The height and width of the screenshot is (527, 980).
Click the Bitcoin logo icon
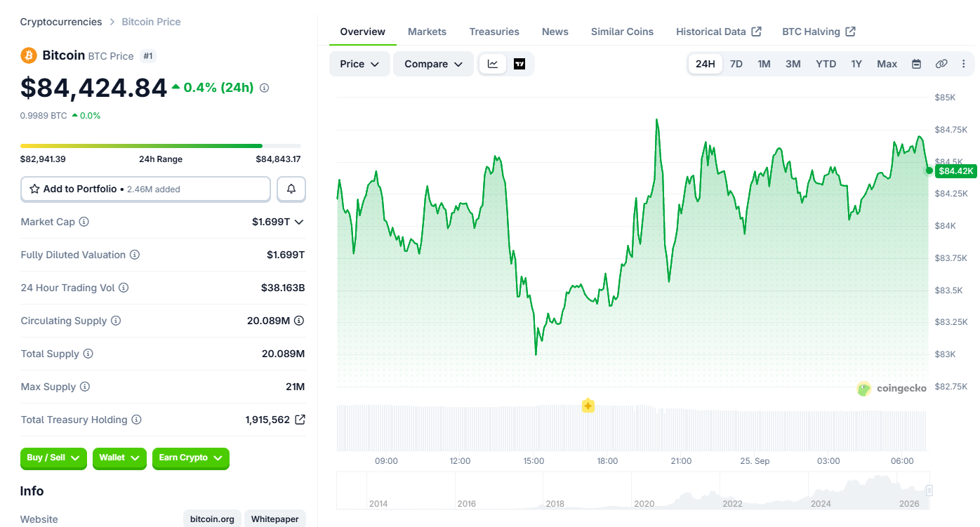[29, 55]
